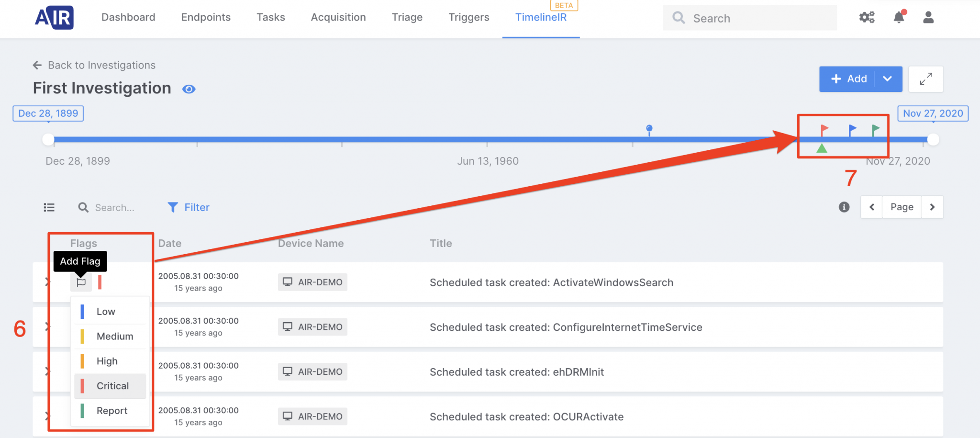Click the fullscreen expand icon

coord(925,79)
